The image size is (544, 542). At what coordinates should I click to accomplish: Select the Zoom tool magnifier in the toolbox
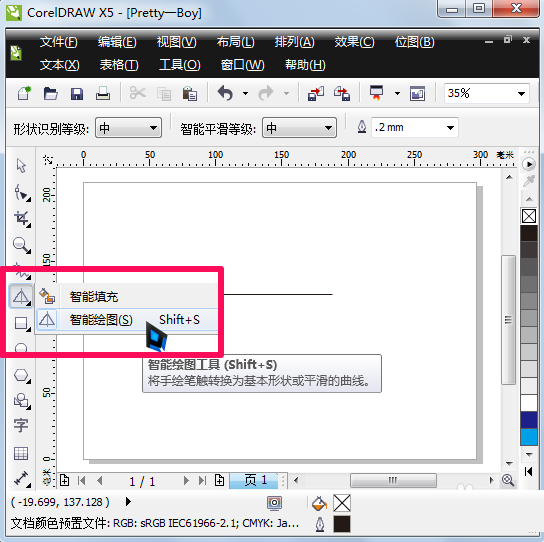click(22, 245)
